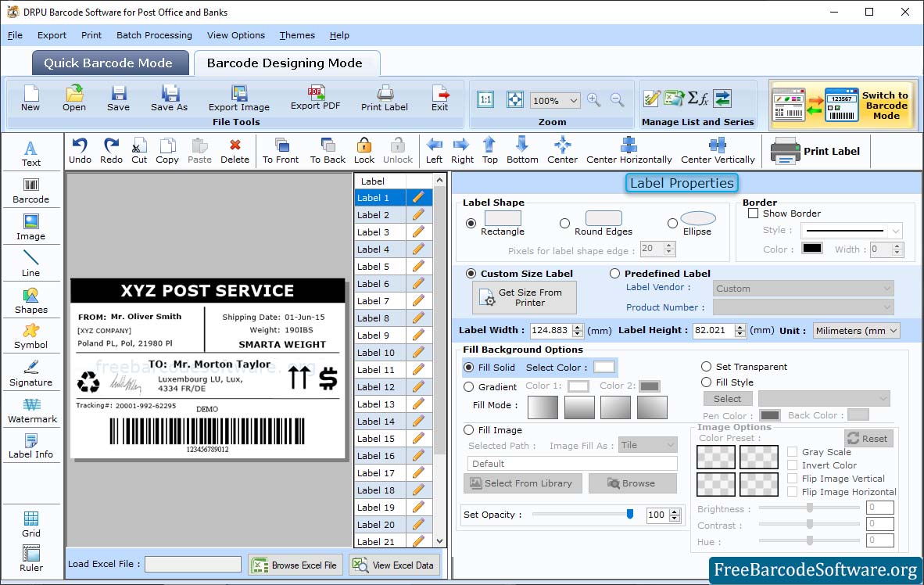Delete the selected object
This screenshot has height=585, width=924.
[235, 150]
